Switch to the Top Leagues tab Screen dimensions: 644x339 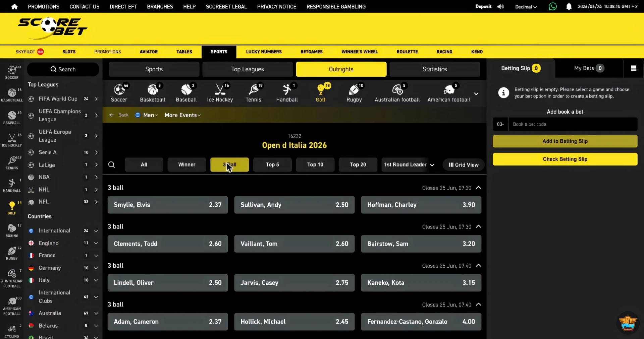click(248, 69)
